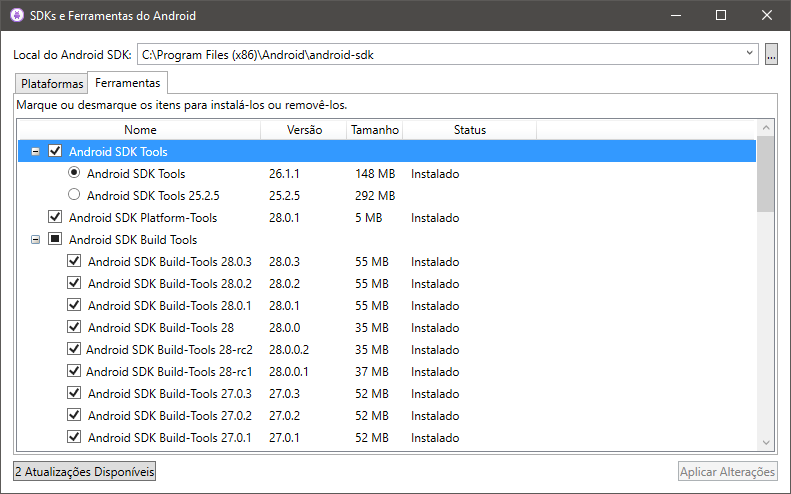Click the purple Android app icon in title bar
The image size is (791, 494).
pyautogui.click(x=17, y=15)
